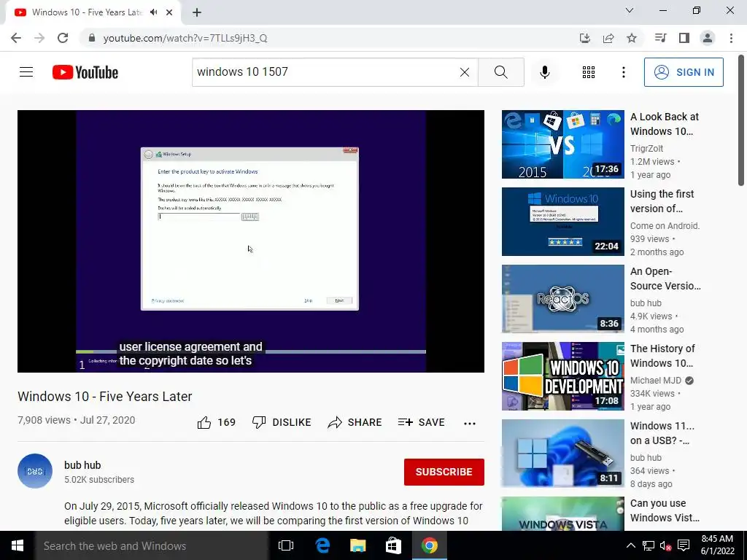747x560 pixels.
Task: Open the bub hub channel name link
Action: 82,465
